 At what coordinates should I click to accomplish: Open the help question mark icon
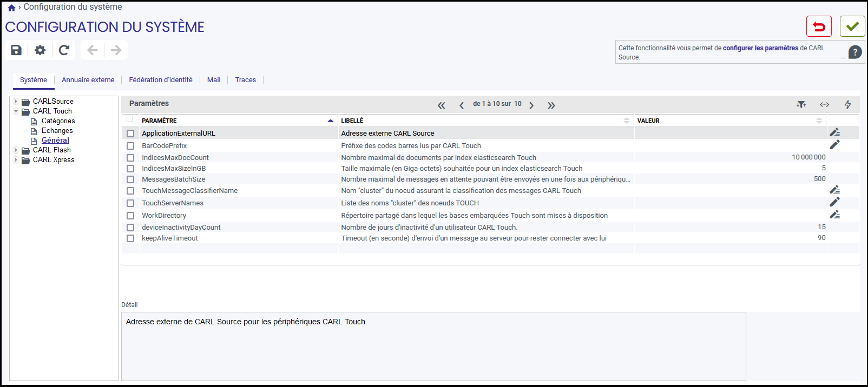(x=855, y=52)
